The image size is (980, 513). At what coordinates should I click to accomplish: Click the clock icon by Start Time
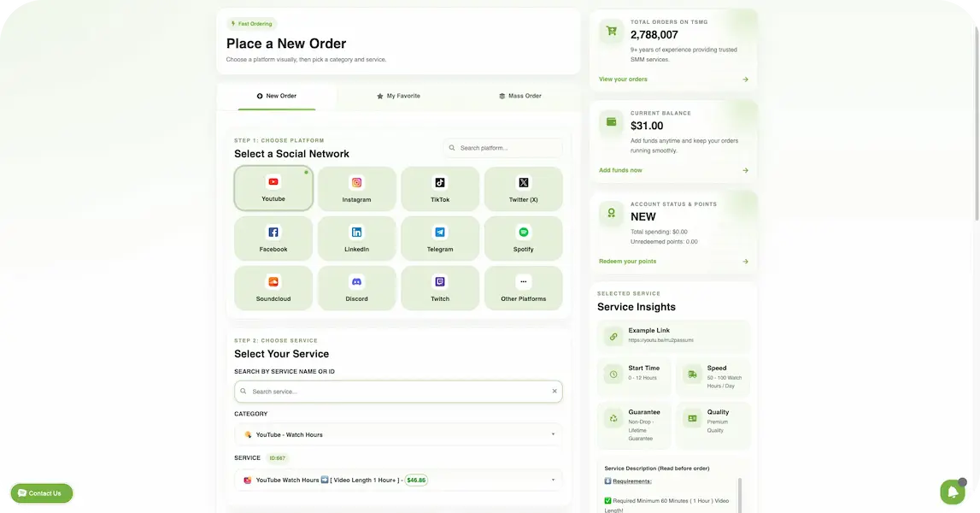click(x=613, y=374)
